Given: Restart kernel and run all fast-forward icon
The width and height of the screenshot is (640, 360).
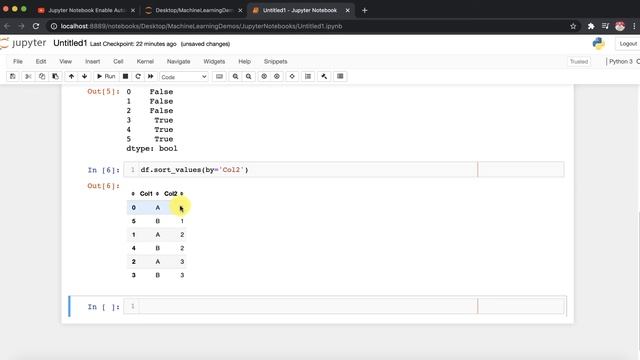Looking at the screenshot, I should 151,76.
